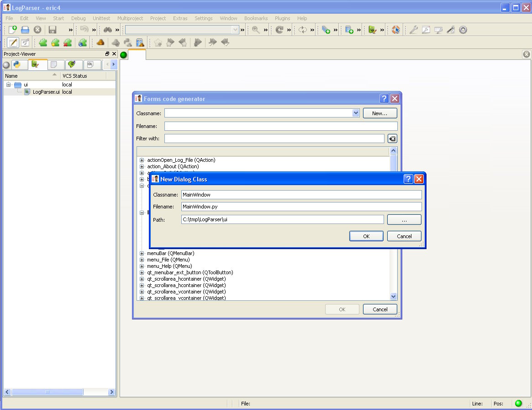This screenshot has height=410, width=532.
Task: Expand the actionOpen_Log_File (QAction) tree node
Action: [142, 160]
